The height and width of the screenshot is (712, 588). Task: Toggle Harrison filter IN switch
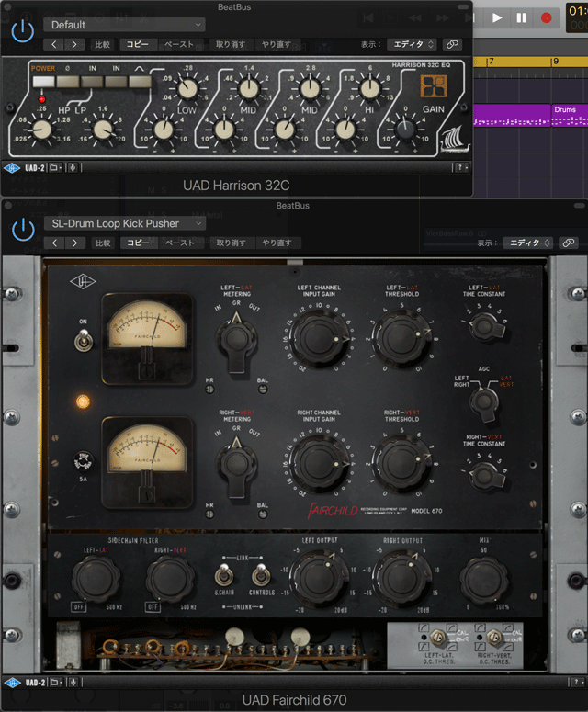pyautogui.click(x=92, y=82)
